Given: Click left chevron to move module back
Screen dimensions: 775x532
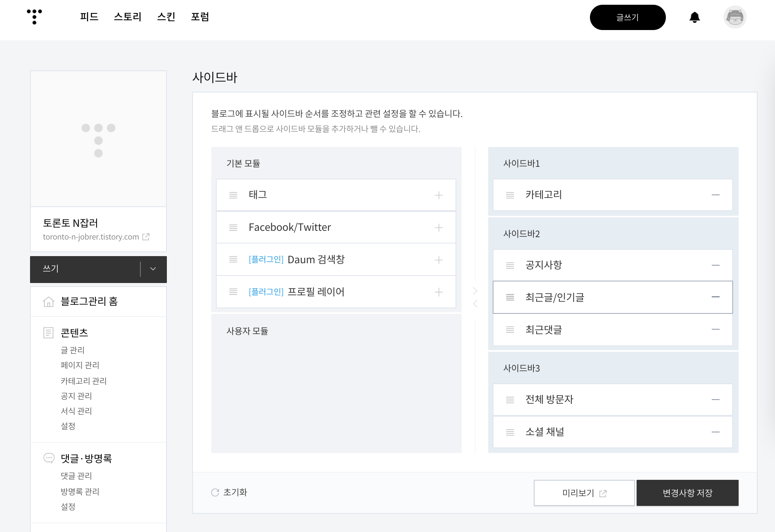Looking at the screenshot, I should (x=475, y=304).
